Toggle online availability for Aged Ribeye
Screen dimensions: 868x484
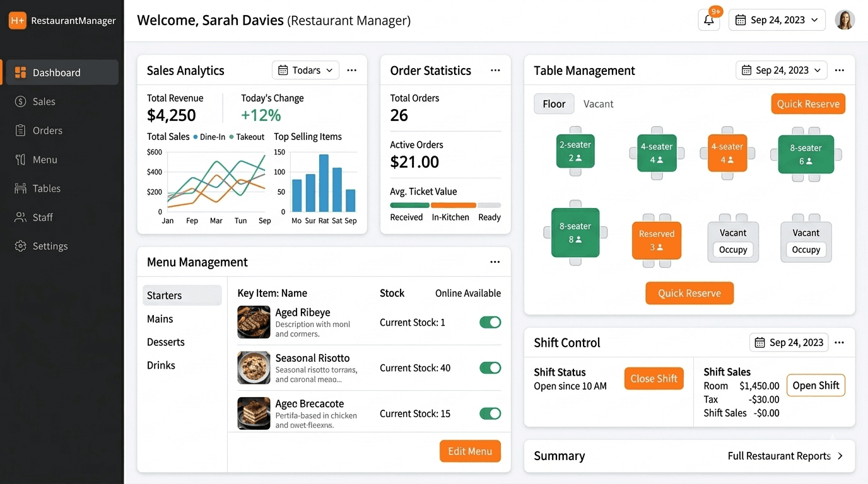(x=490, y=323)
